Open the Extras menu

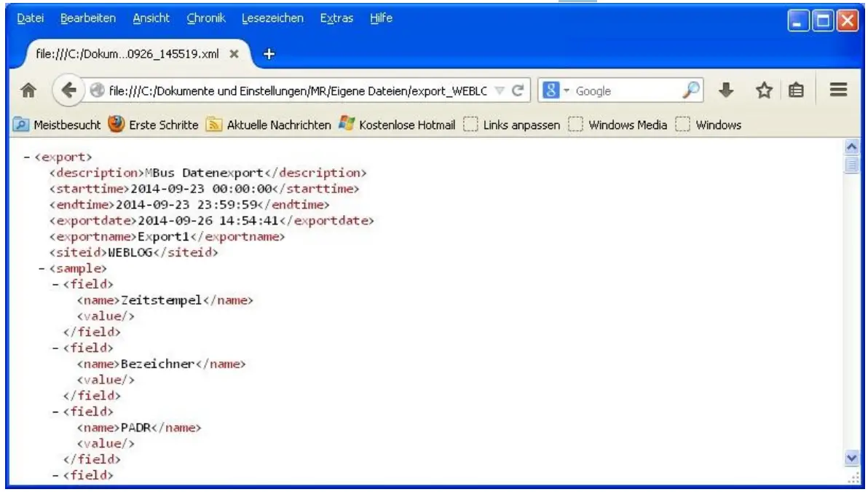[336, 18]
